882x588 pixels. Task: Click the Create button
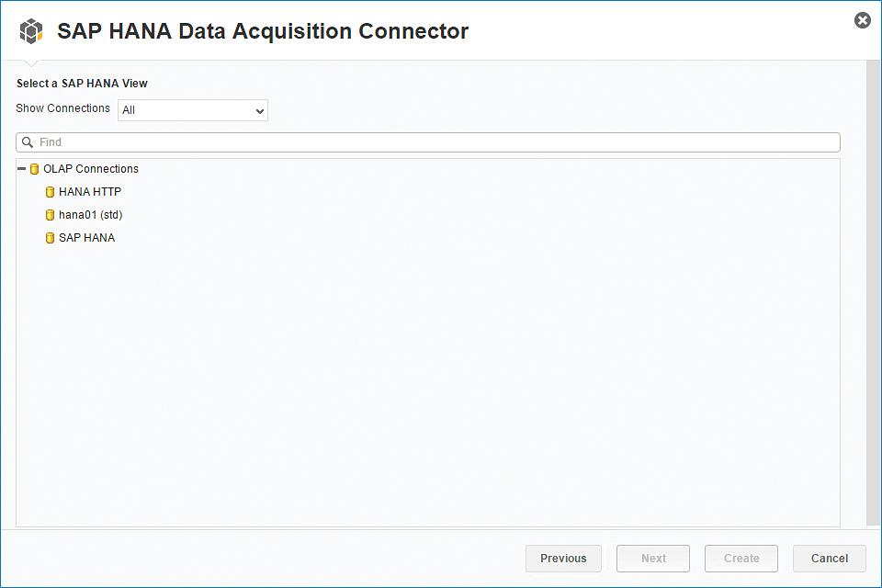tap(741, 559)
